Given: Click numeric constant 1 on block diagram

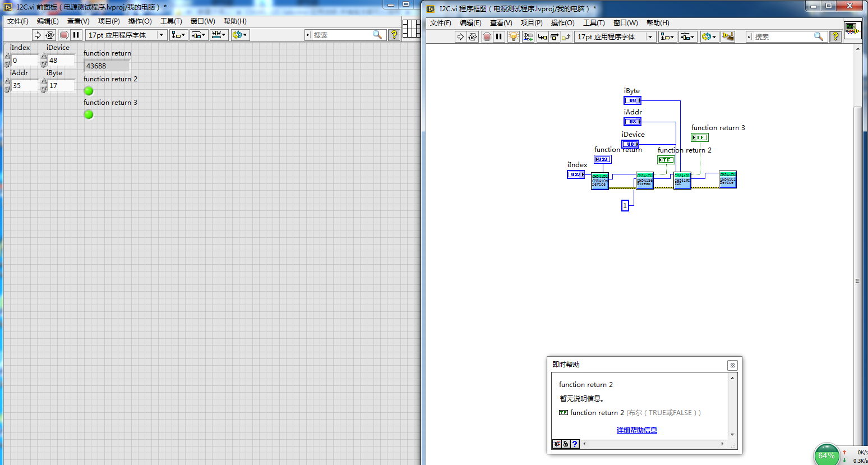Looking at the screenshot, I should (625, 206).
